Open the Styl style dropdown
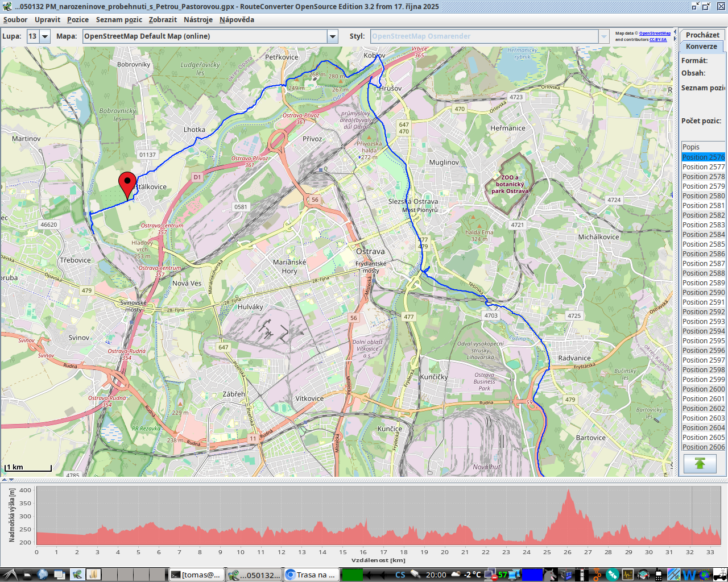The height and width of the screenshot is (582, 728). point(603,36)
